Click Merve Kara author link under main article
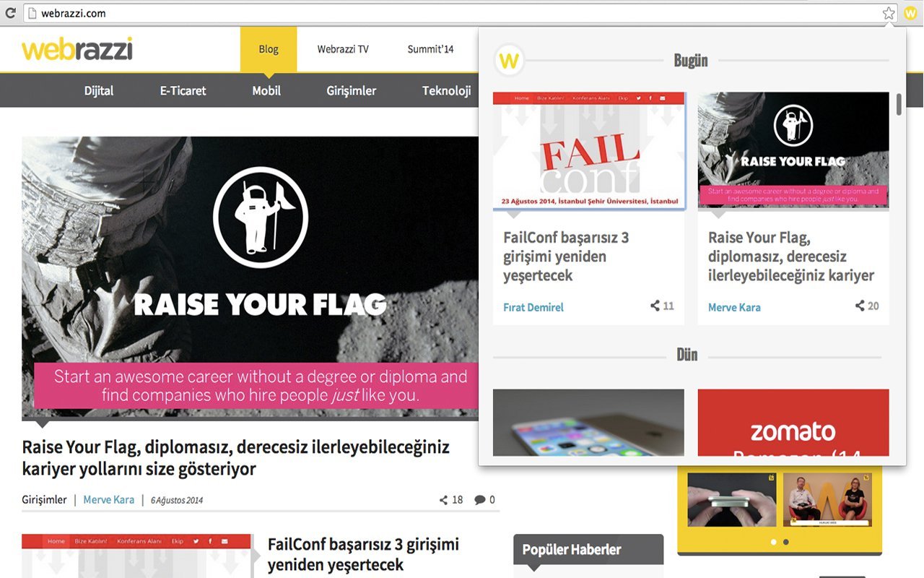Image resolution: width=924 pixels, height=578 pixels. 108,500
